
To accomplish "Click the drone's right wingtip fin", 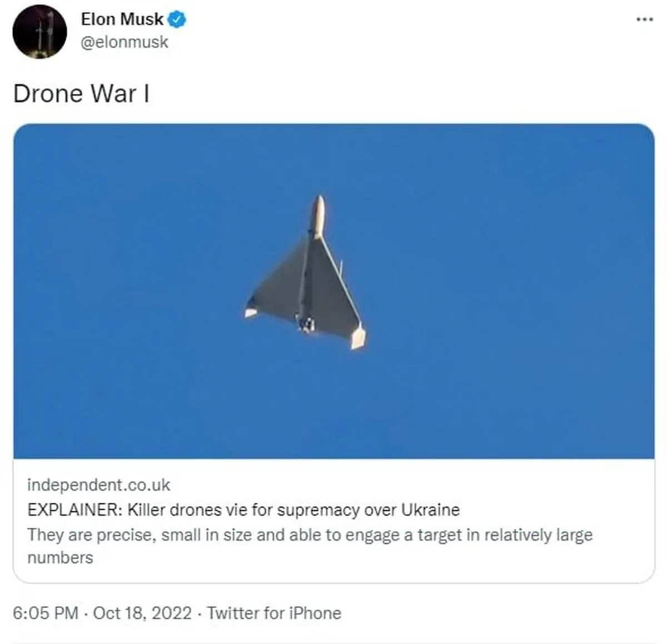I will pyautogui.click(x=358, y=337).
